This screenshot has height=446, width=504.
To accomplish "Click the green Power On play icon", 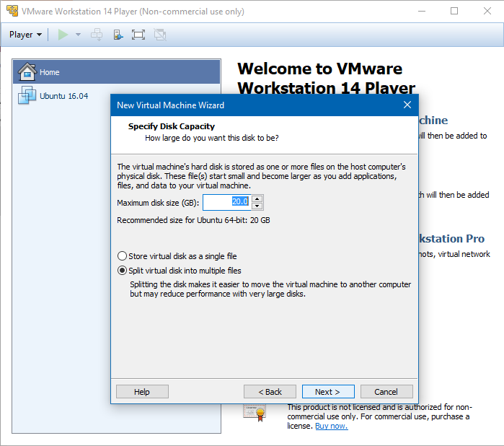I will click(63, 35).
